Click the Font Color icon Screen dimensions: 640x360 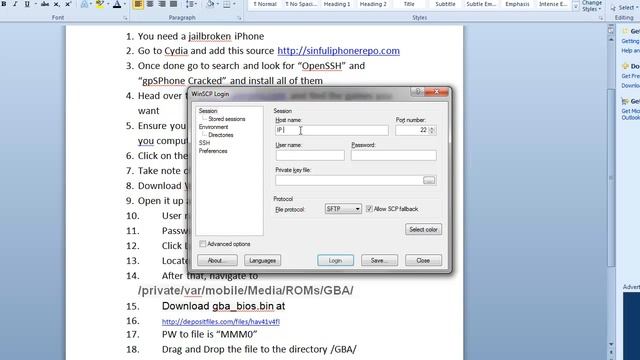pyautogui.click(x=117, y=4)
